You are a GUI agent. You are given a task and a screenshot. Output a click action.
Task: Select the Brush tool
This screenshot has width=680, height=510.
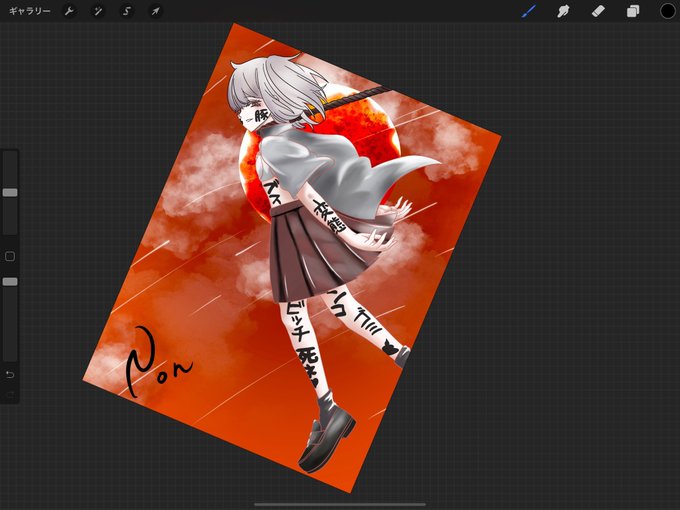pos(528,11)
